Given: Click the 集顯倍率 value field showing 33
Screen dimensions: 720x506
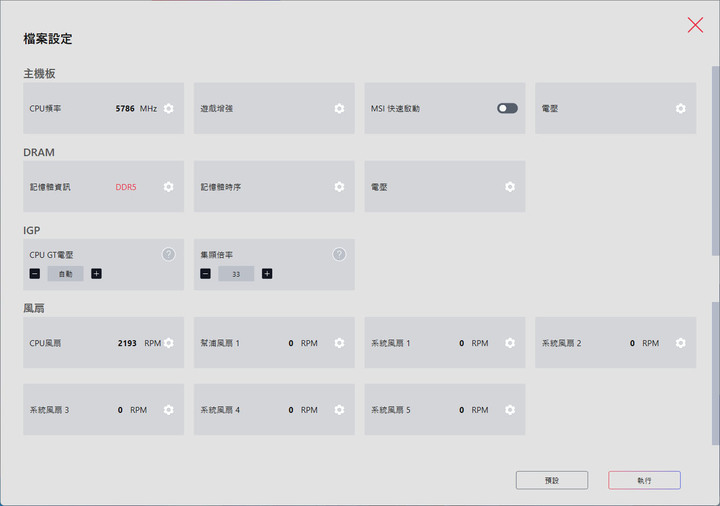Looking at the screenshot, I should [236, 274].
